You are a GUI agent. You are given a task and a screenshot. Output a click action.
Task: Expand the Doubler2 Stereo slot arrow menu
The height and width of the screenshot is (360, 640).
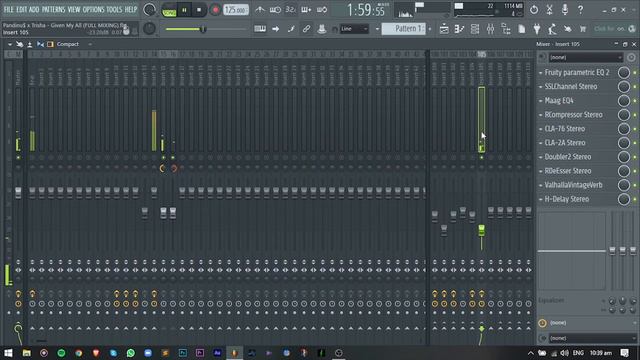pyautogui.click(x=541, y=157)
